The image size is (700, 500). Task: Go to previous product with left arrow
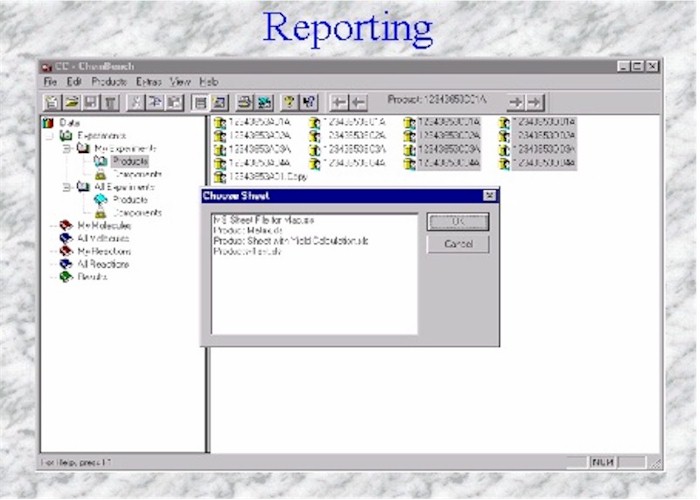(x=340, y=102)
